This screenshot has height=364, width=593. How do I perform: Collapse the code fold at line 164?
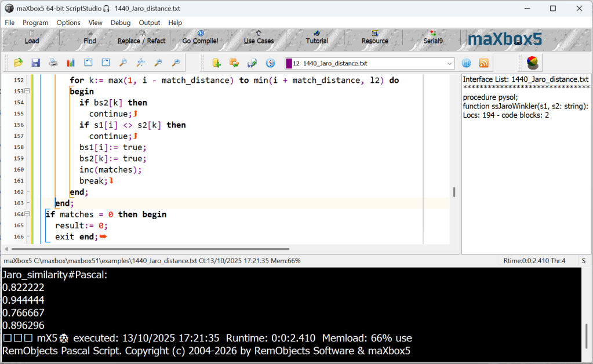tap(27, 214)
